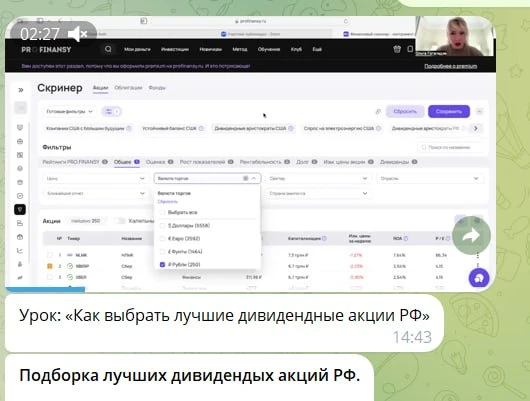Click the message Урок: «Как выбрать лучшие дивидендные акции РФ»

(x=224, y=323)
